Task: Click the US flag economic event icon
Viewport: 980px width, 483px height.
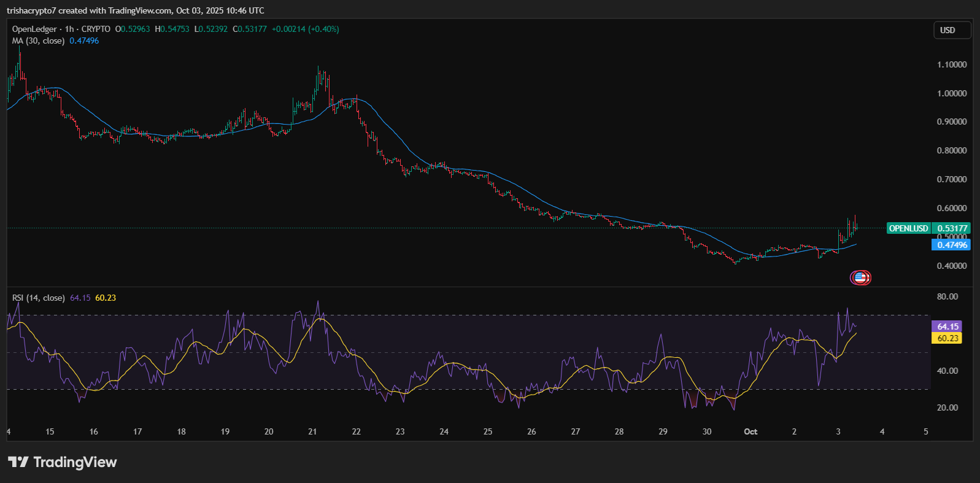Action: [860, 277]
